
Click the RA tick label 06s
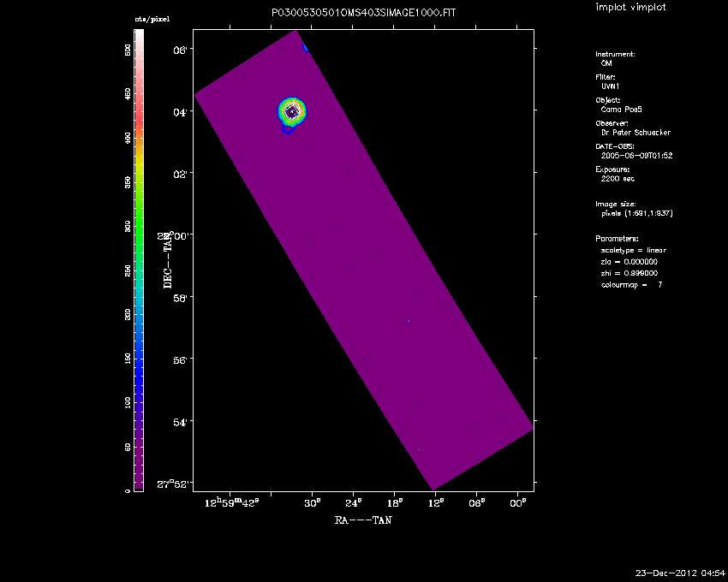[x=477, y=503]
